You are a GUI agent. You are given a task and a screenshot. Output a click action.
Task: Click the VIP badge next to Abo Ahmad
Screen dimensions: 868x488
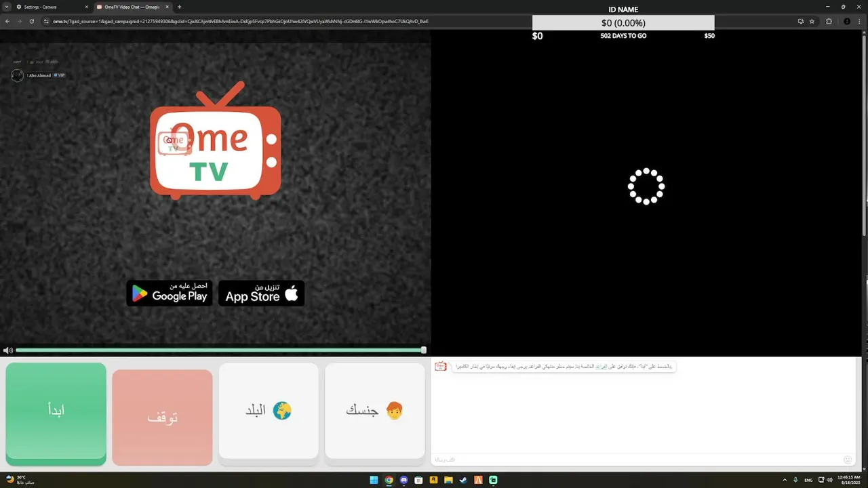click(59, 75)
